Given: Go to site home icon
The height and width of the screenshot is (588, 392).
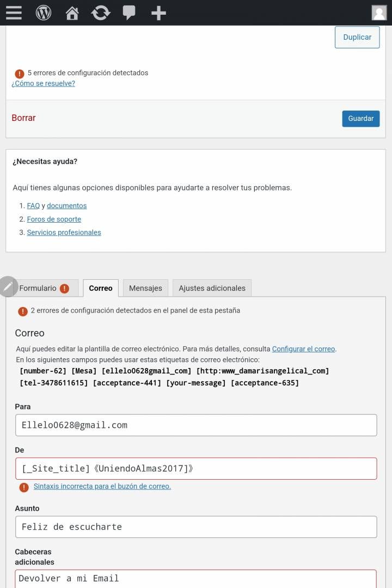Looking at the screenshot, I should 72,13.
